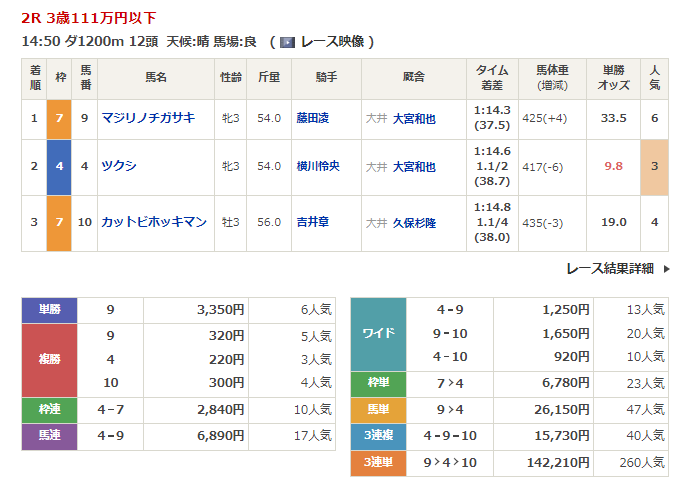
Task: Click trainer 大宮和也 in ツクシ row
Action: pos(414,166)
